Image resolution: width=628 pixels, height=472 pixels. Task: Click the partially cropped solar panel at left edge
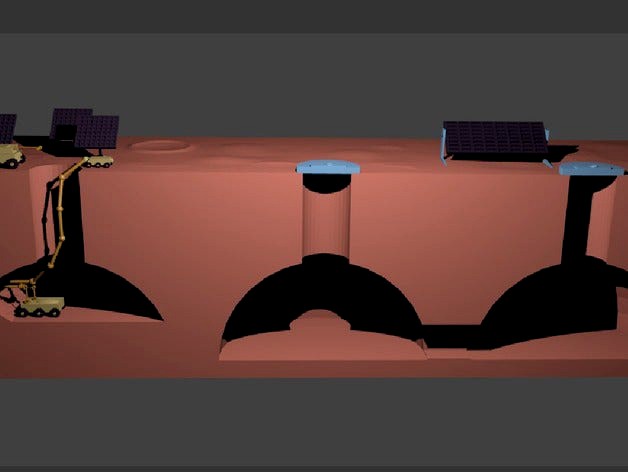(6, 127)
